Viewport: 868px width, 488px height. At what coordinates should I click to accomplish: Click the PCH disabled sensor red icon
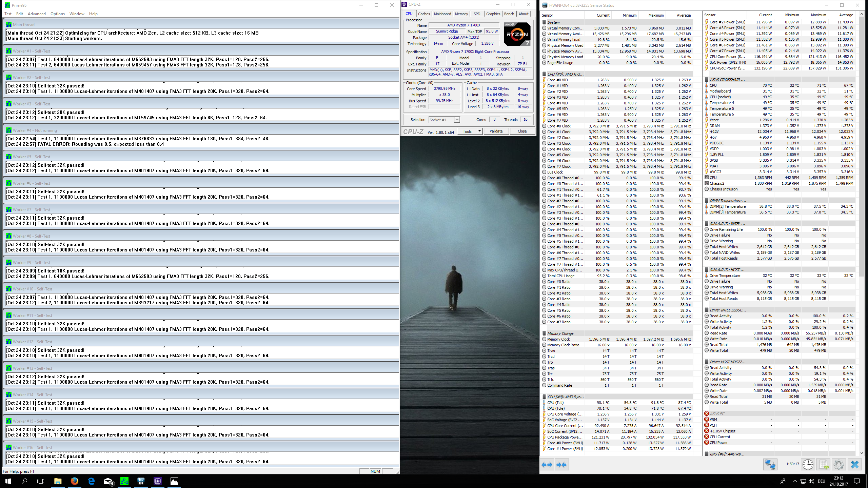point(707,425)
